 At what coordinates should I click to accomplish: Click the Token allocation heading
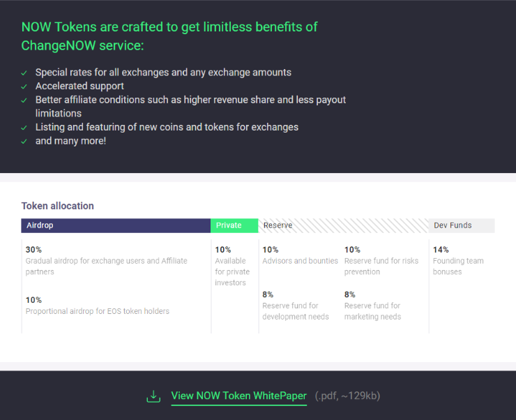point(58,206)
